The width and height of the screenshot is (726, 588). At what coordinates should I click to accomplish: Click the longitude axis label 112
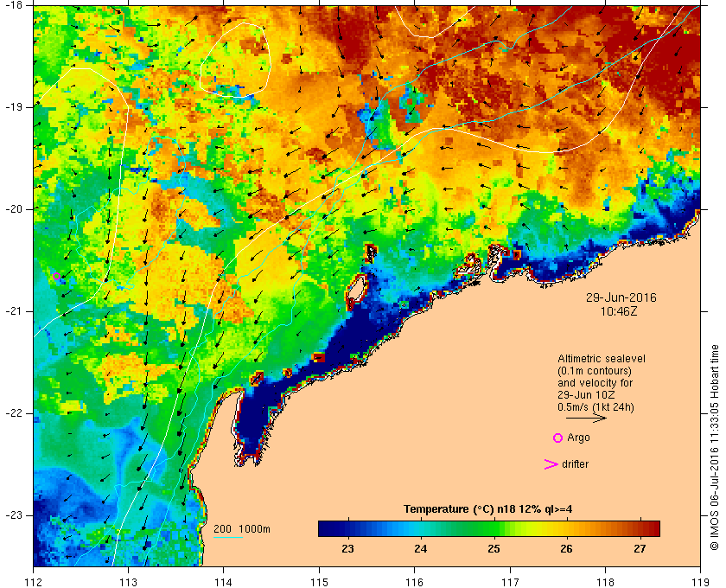click(34, 582)
